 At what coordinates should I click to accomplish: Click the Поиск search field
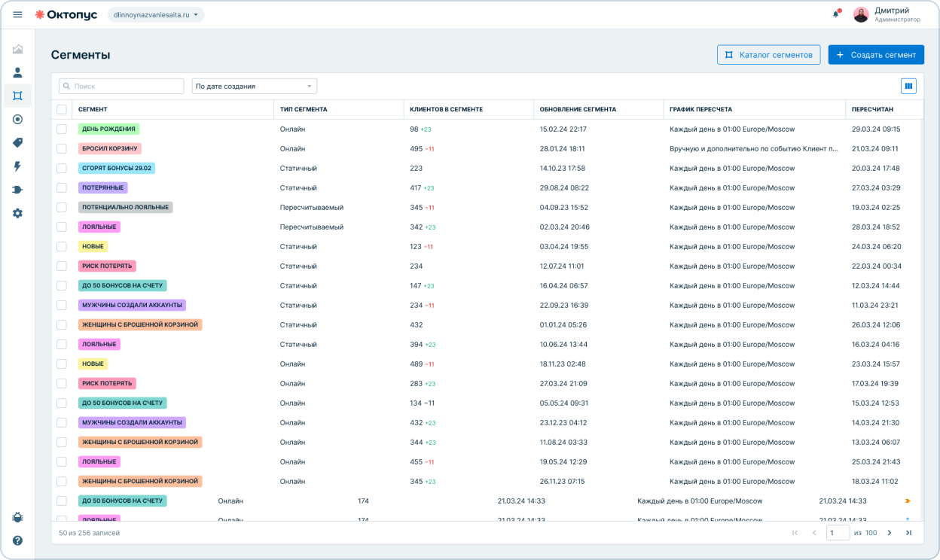coord(122,86)
